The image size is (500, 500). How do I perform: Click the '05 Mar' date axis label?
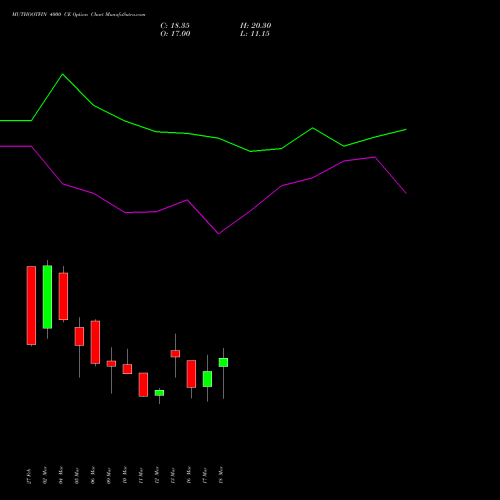click(77, 475)
